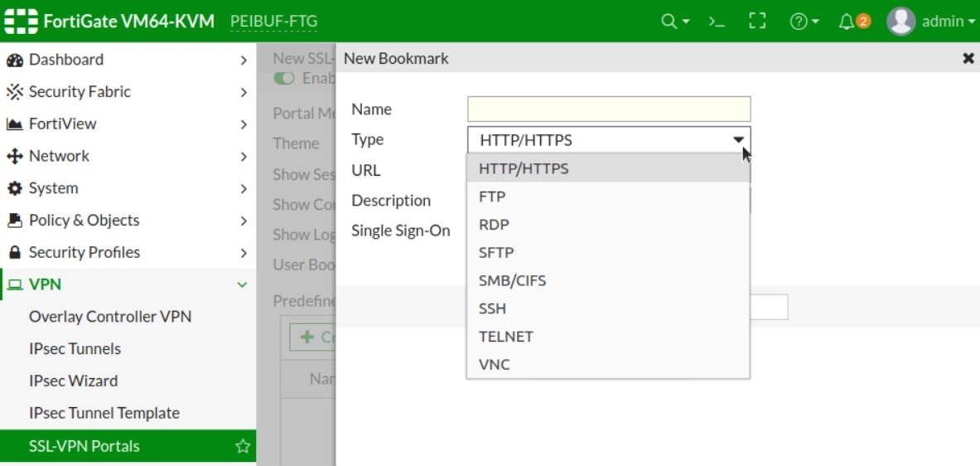980x466 pixels.
Task: Close the New Bookmark panel
Action: [968, 59]
